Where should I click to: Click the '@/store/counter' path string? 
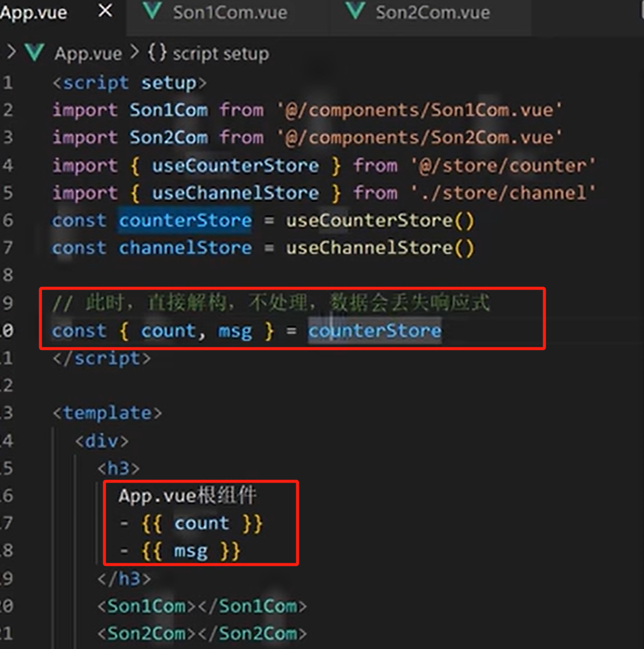(x=503, y=165)
